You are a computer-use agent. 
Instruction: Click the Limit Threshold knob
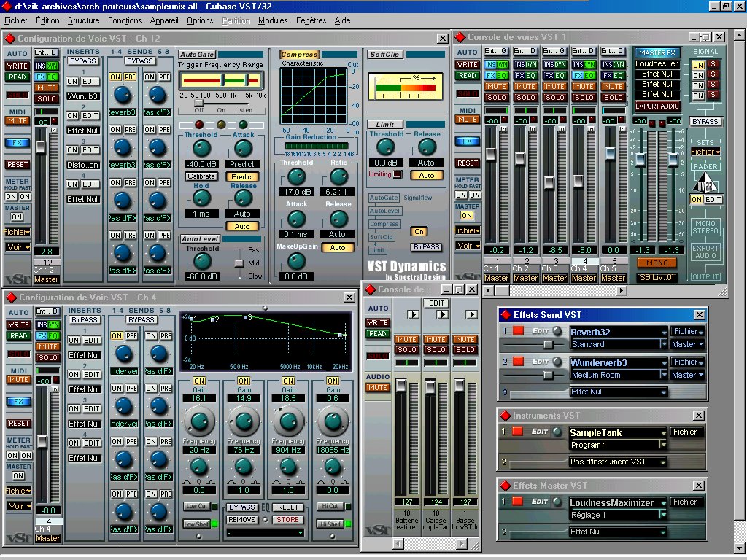(386, 147)
